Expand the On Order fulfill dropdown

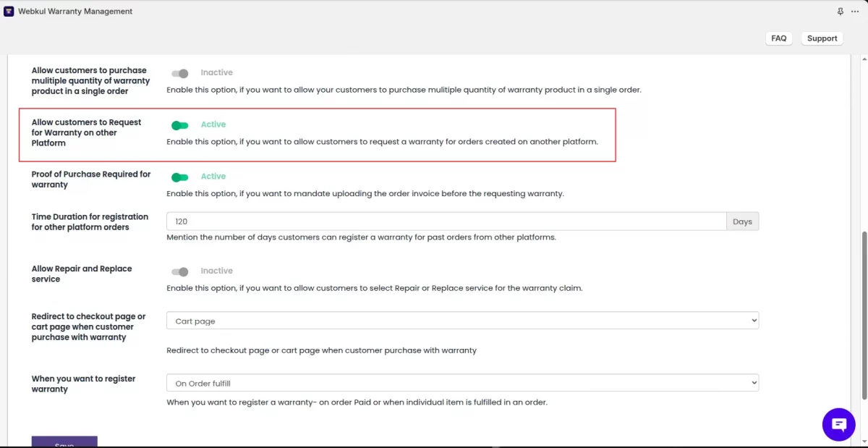tap(462, 383)
